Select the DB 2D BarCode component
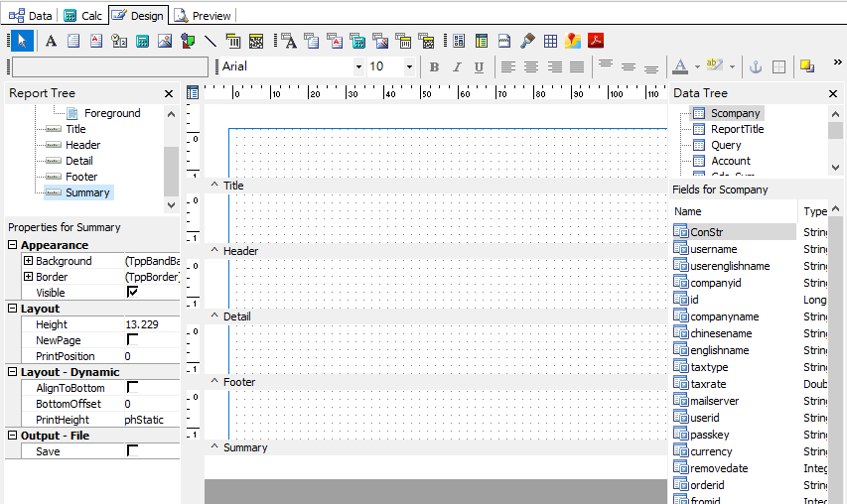847x504 pixels. point(426,41)
